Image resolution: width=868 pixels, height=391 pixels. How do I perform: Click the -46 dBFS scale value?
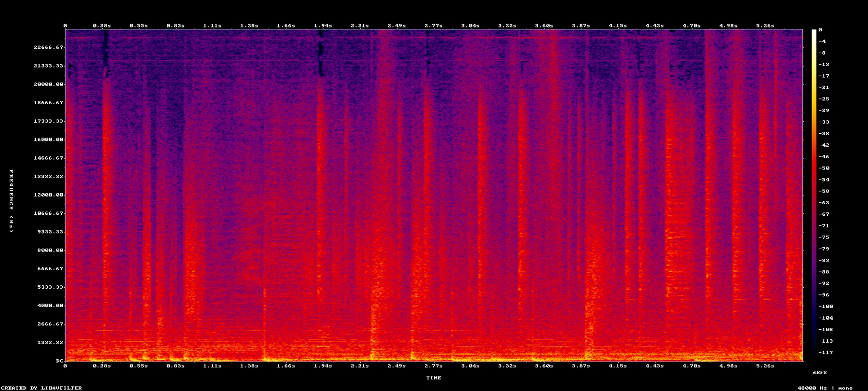824,157
